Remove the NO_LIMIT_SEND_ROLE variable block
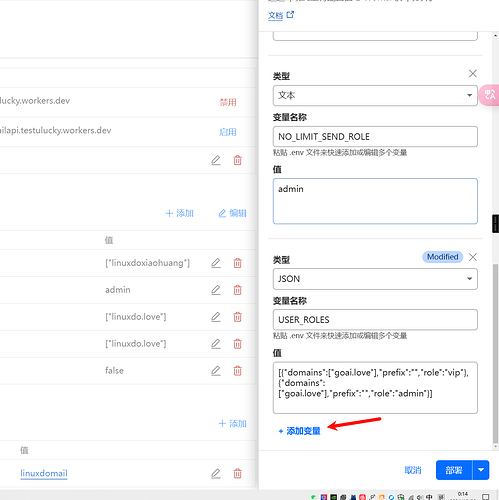The image size is (499, 500). click(473, 73)
